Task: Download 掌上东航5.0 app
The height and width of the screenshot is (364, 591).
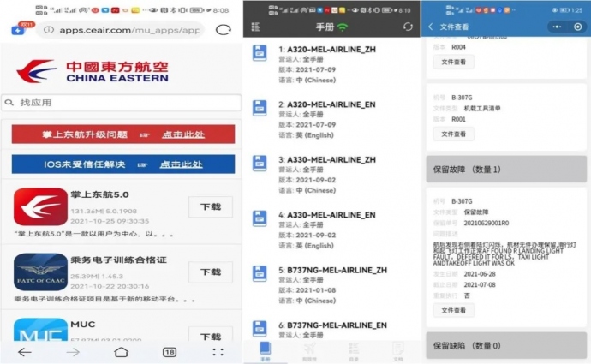Action: tap(211, 206)
